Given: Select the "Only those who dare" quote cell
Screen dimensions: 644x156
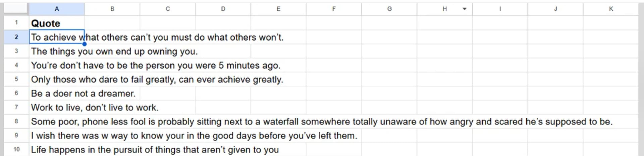Looking at the screenshot, I should pyautogui.click(x=56, y=79).
